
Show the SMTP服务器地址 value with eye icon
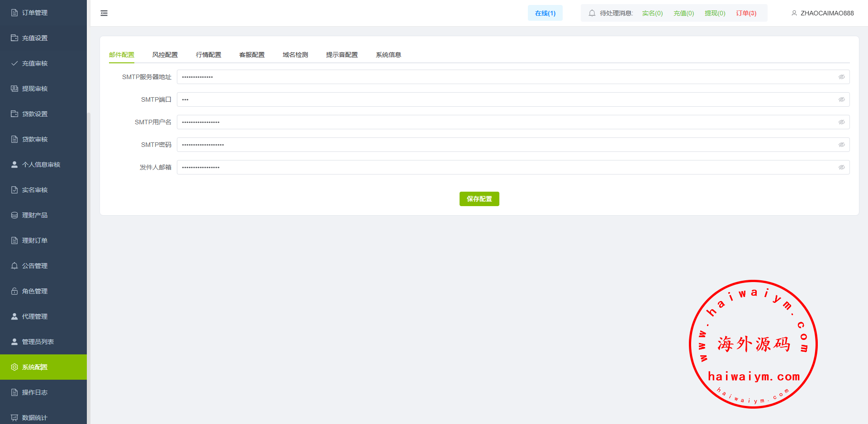(841, 77)
